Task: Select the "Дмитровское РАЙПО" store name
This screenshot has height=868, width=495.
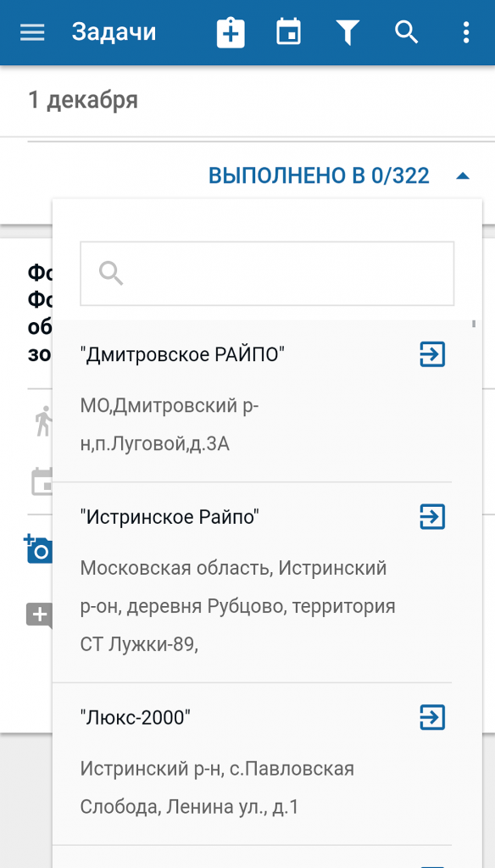Action: pos(182,354)
